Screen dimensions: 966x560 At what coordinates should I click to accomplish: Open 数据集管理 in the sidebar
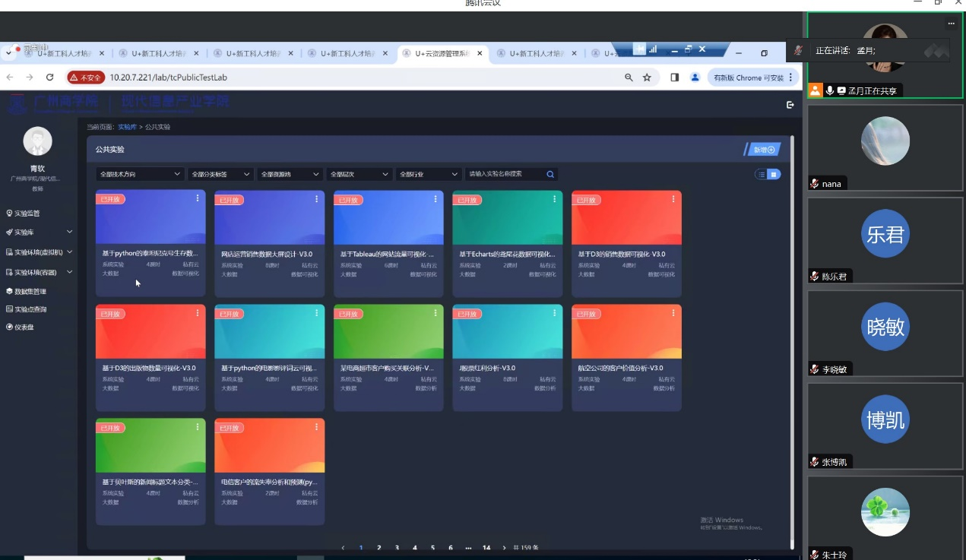(30, 291)
